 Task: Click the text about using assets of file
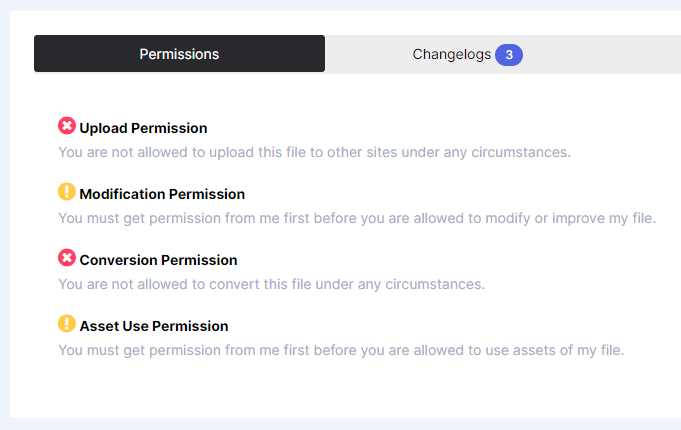click(x=341, y=350)
